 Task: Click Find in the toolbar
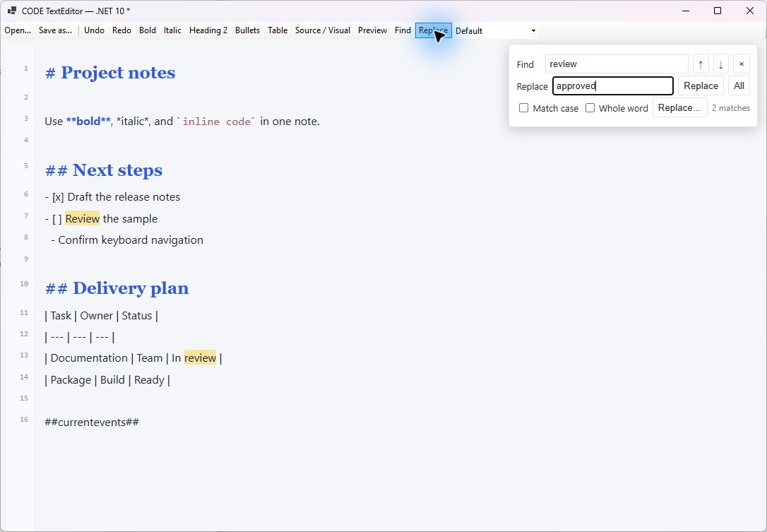click(x=403, y=30)
